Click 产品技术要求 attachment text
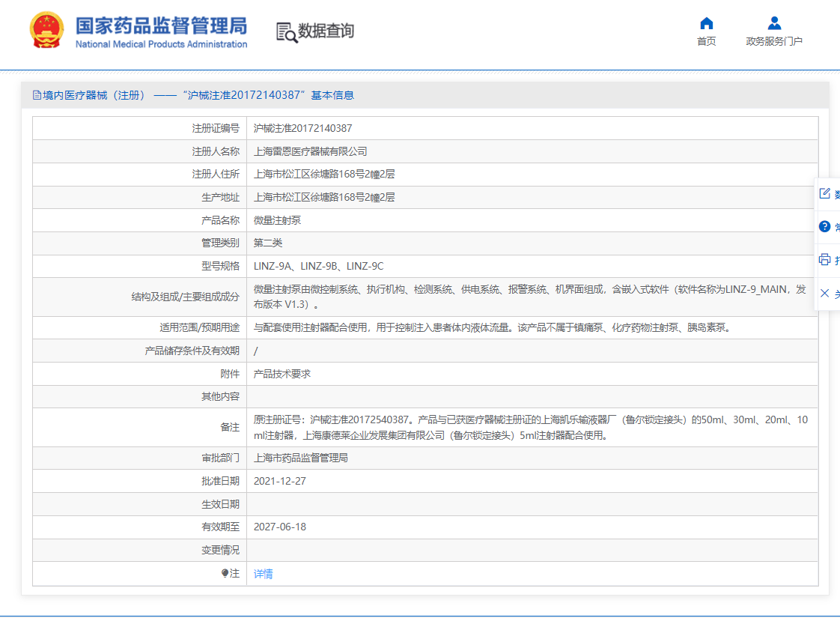 281,374
